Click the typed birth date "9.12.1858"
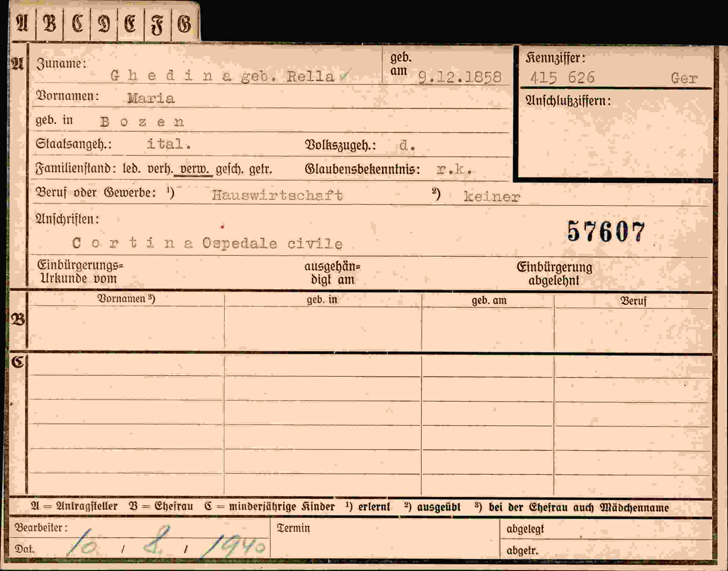This screenshot has width=728, height=571. tap(460, 77)
